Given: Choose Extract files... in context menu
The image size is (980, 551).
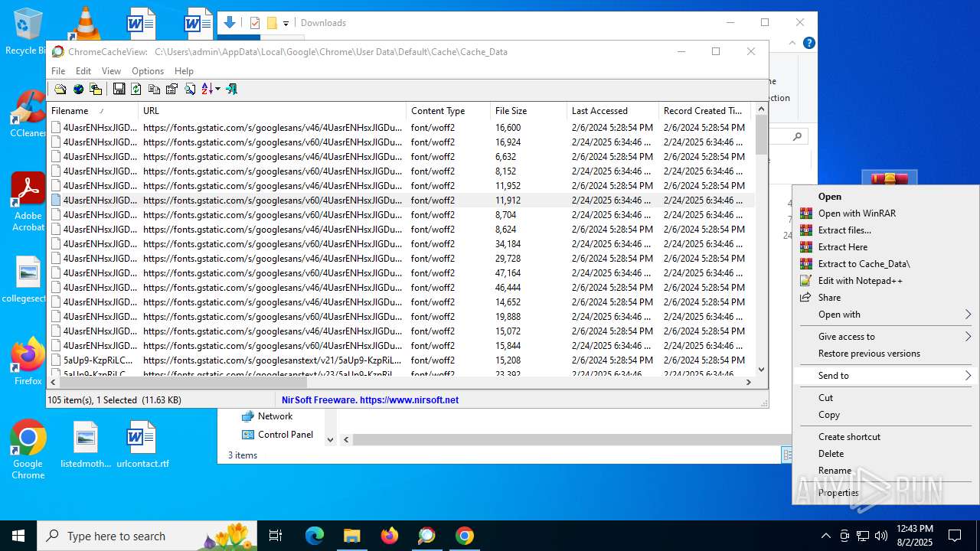Looking at the screenshot, I should click(x=886, y=230).
